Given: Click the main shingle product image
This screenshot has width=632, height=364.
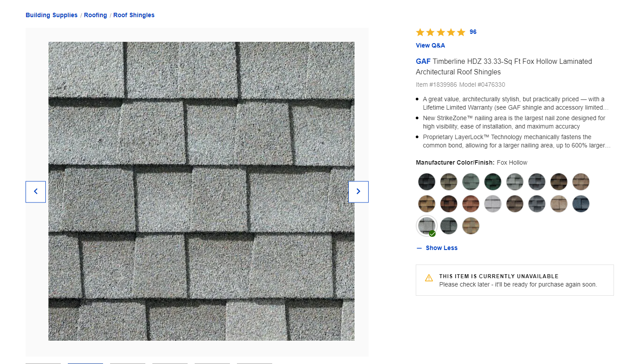Looking at the screenshot, I should pos(201,191).
